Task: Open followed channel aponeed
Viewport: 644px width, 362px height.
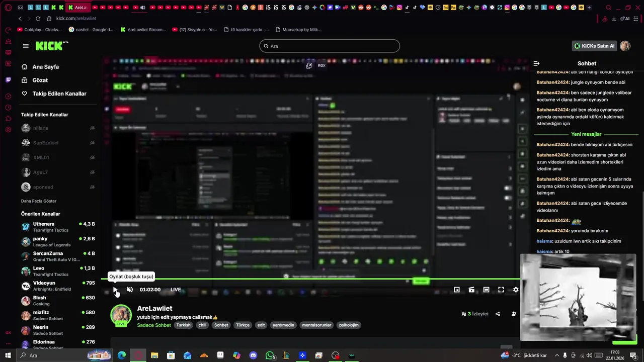Action: coord(58,187)
